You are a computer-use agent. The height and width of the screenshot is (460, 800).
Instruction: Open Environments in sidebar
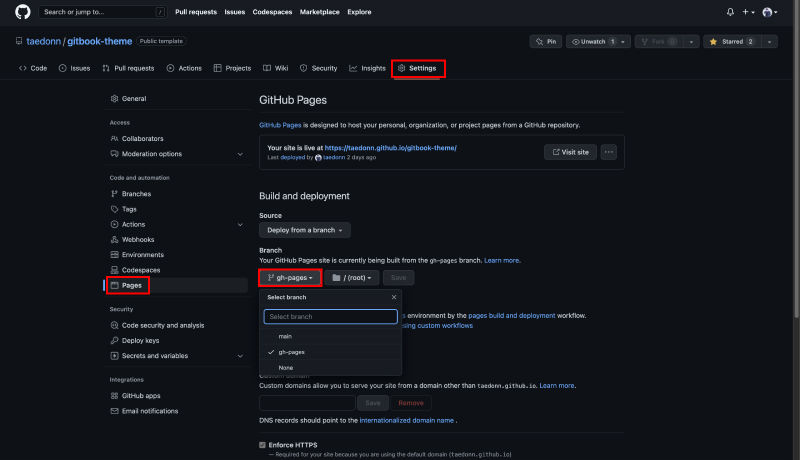176,254
